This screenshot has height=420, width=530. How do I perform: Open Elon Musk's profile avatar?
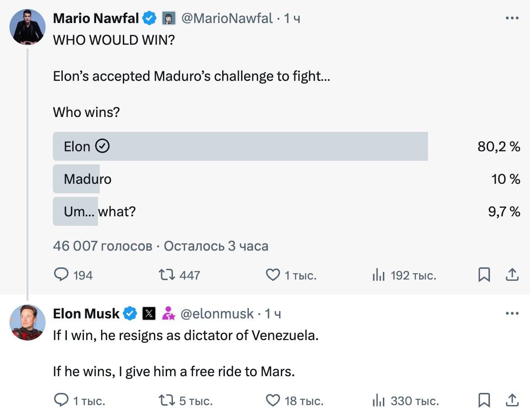28,322
